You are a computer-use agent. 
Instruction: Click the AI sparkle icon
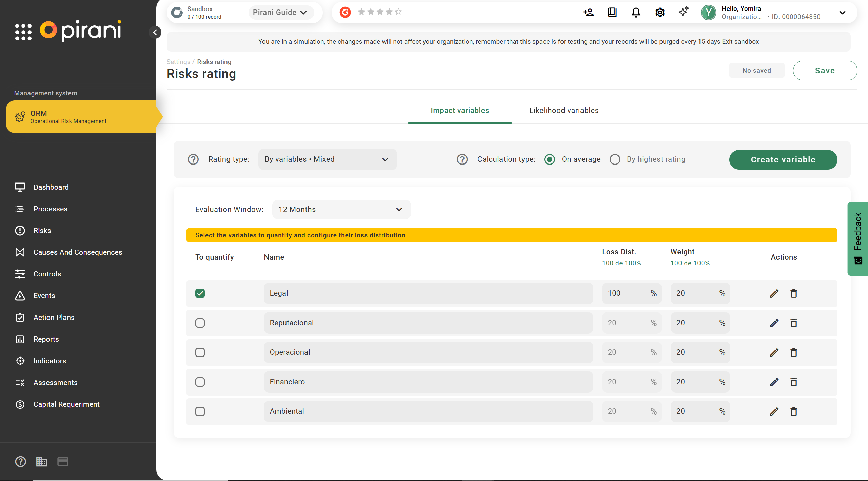[x=684, y=12]
